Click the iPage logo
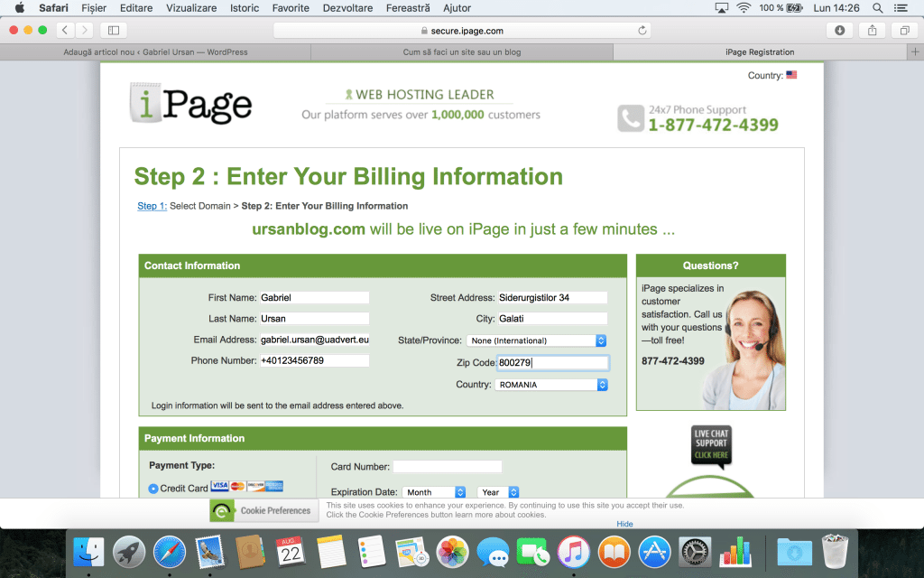The image size is (924, 578). pyautogui.click(x=191, y=103)
